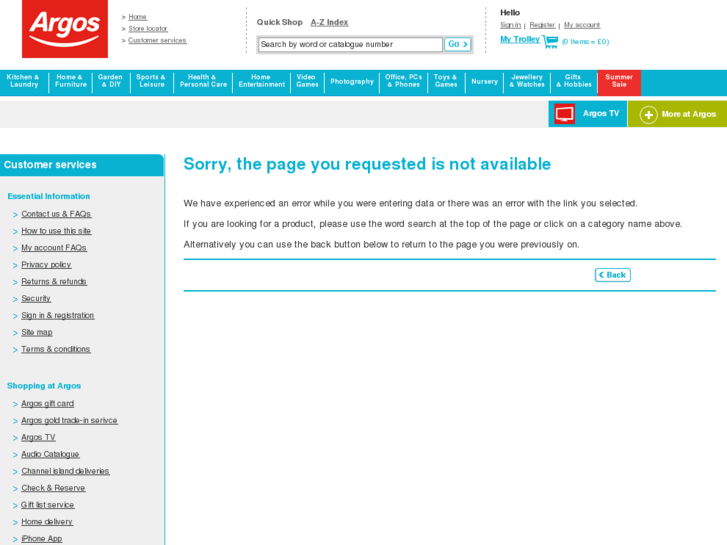Click the Argos TV button
The width and height of the screenshot is (727, 545).
click(x=587, y=114)
